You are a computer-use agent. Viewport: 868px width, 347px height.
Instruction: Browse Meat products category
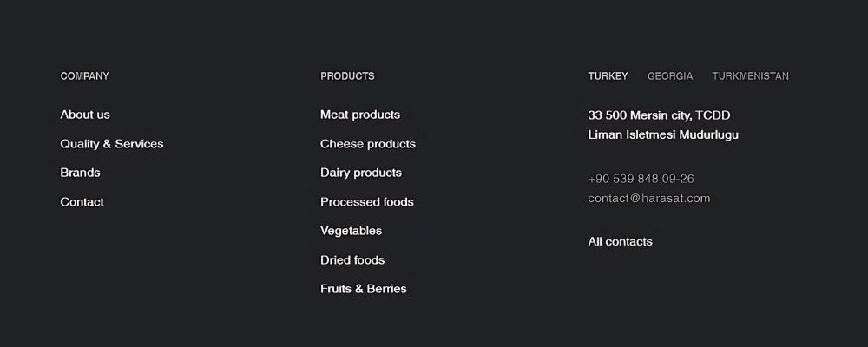point(360,115)
